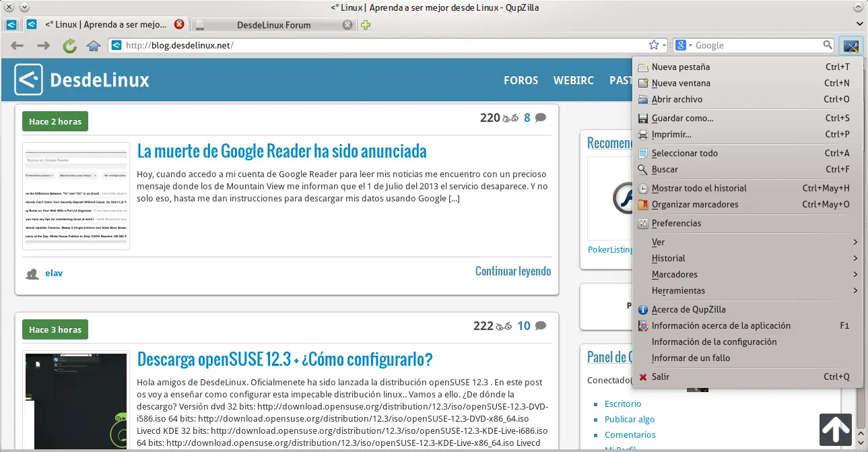Open Preferencias from the menu
This screenshot has height=452, width=868.
(747, 223)
